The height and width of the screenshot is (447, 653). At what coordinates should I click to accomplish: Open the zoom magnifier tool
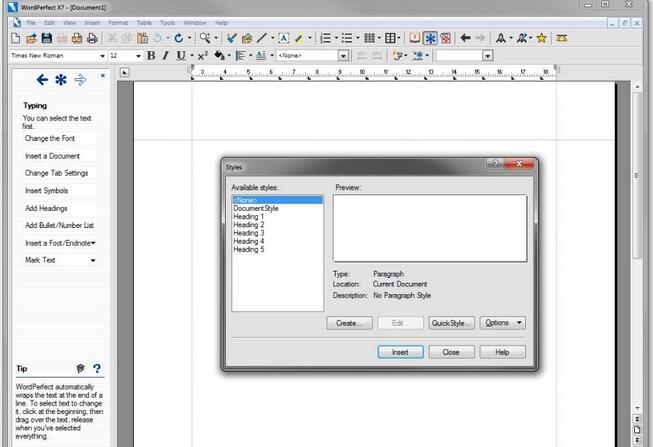click(x=205, y=38)
